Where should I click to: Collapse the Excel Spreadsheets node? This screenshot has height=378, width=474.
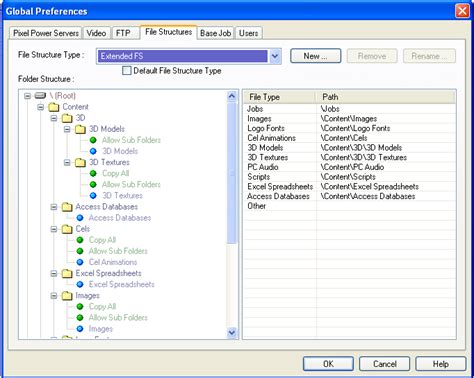click(54, 274)
